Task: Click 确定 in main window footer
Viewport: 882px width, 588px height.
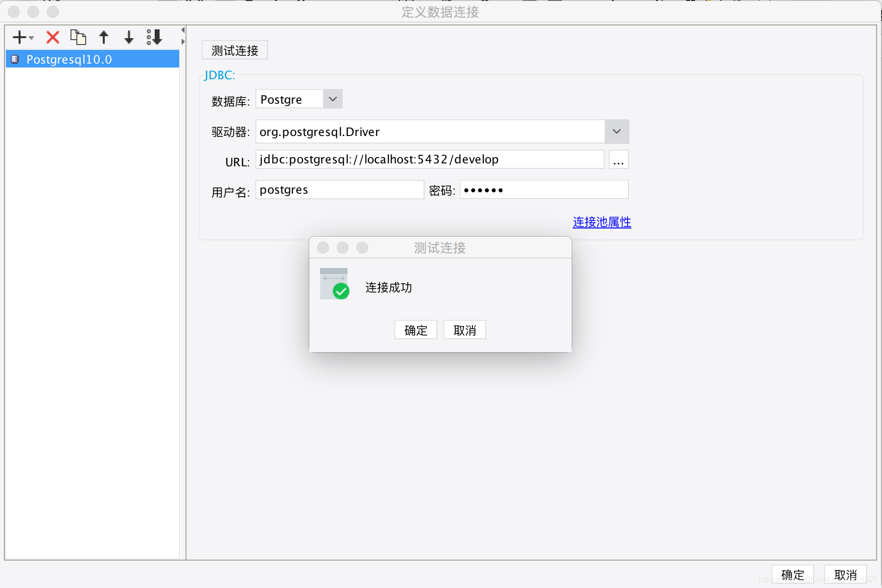Action: (x=792, y=574)
